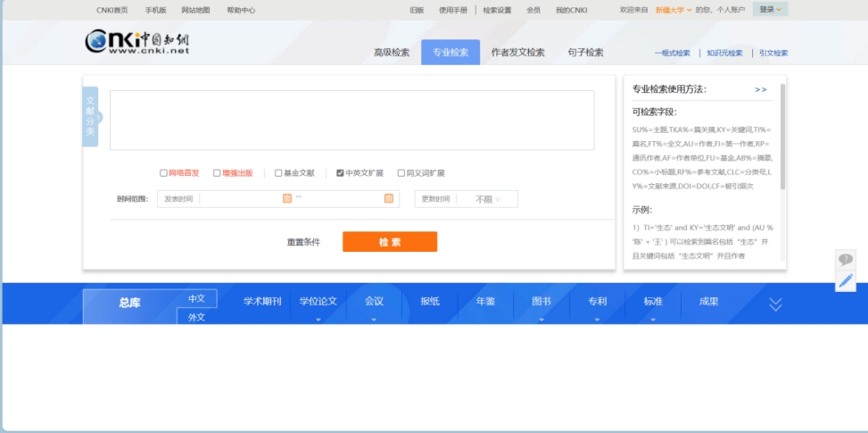The width and height of the screenshot is (868, 433).
Task: Switch to the 旧版 site
Action: pos(417,10)
